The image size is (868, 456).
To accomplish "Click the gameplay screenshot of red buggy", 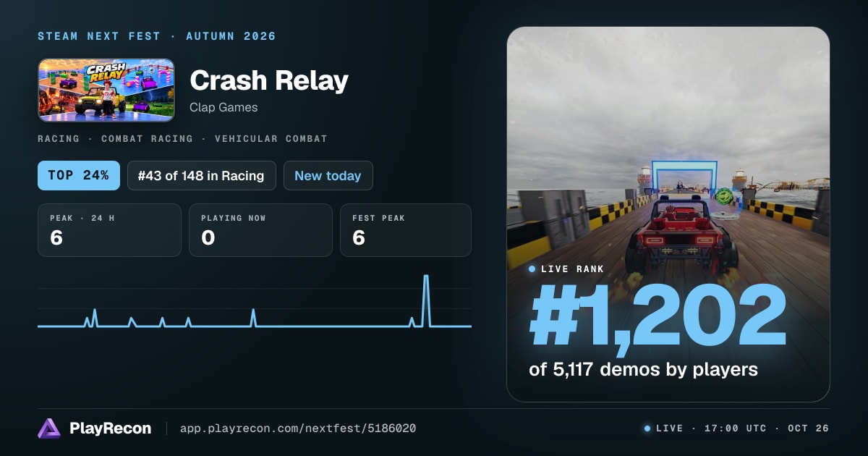I will [x=668, y=214].
